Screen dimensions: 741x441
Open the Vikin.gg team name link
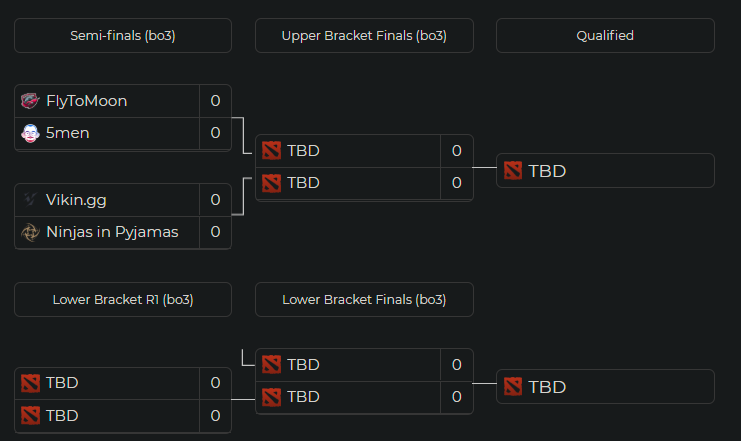point(76,200)
